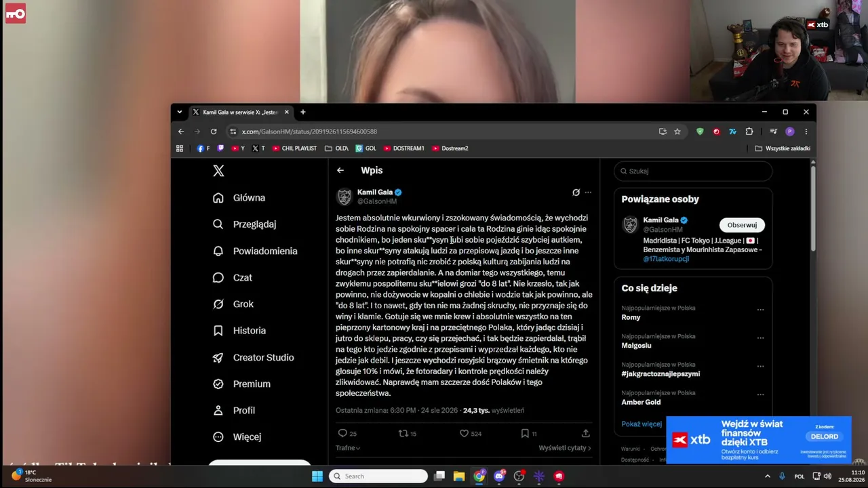Open the Amber Gold trending topic

pyautogui.click(x=641, y=403)
